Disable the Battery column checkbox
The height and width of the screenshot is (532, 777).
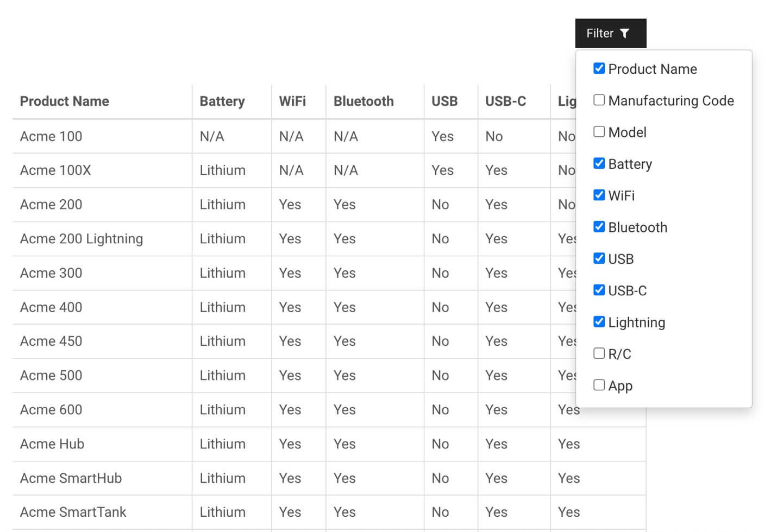pyautogui.click(x=599, y=163)
